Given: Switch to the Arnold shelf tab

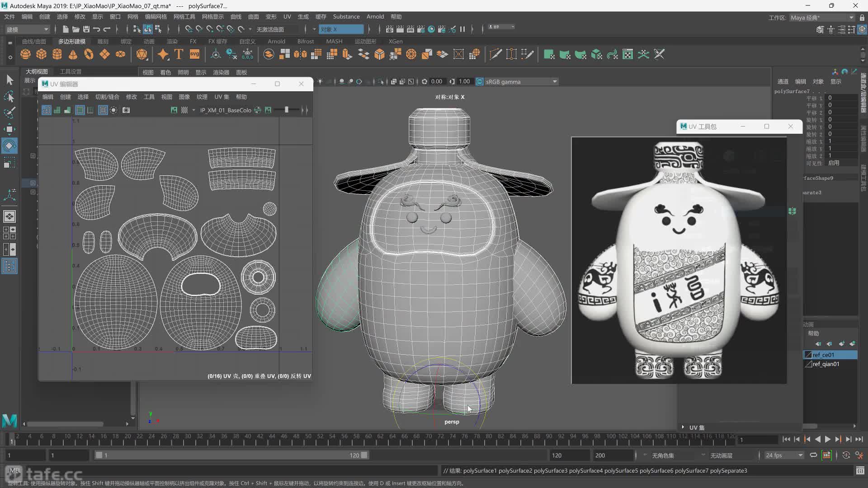Looking at the screenshot, I should click(276, 41).
